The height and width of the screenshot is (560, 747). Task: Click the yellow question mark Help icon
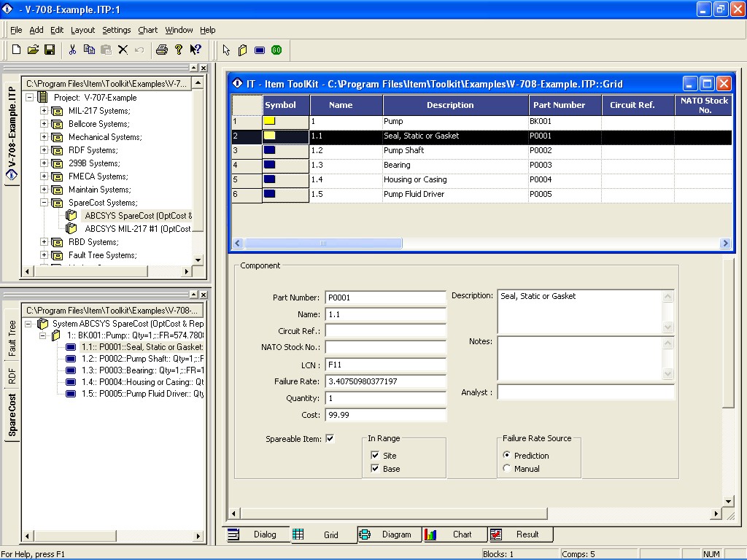pyautogui.click(x=179, y=50)
